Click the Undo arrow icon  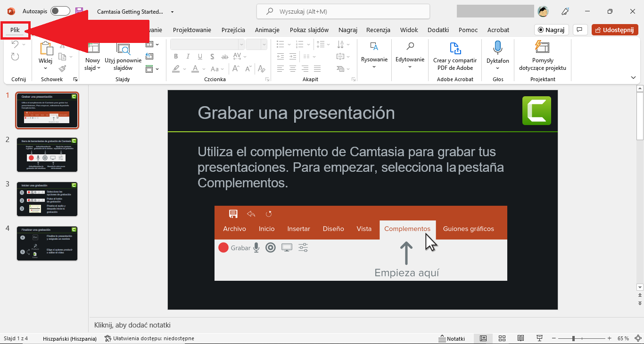pyautogui.click(x=15, y=44)
